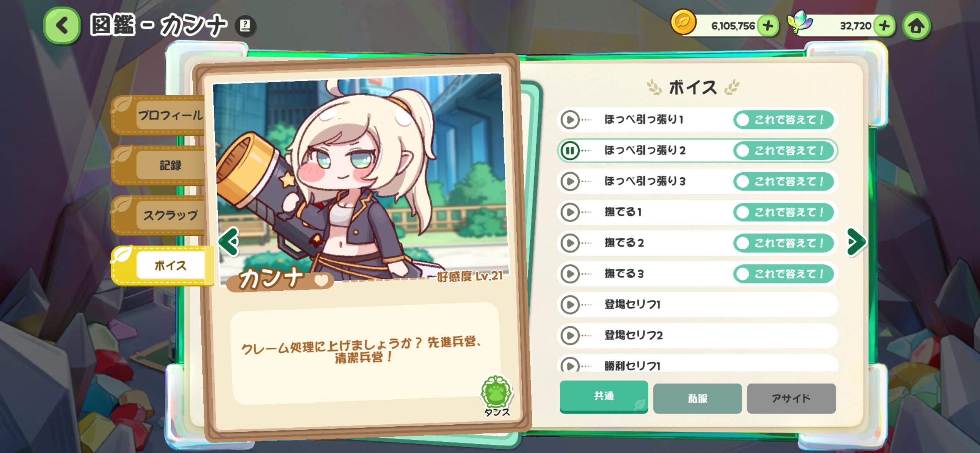Tap the home icon button
980x453 pixels.
pyautogui.click(x=916, y=26)
